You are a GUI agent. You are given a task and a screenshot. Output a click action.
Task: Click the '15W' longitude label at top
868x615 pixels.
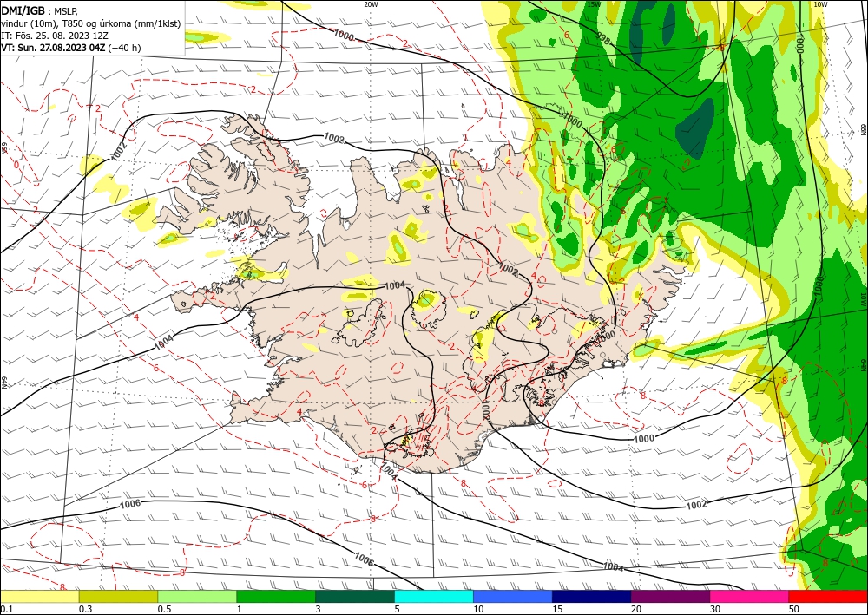594,4
